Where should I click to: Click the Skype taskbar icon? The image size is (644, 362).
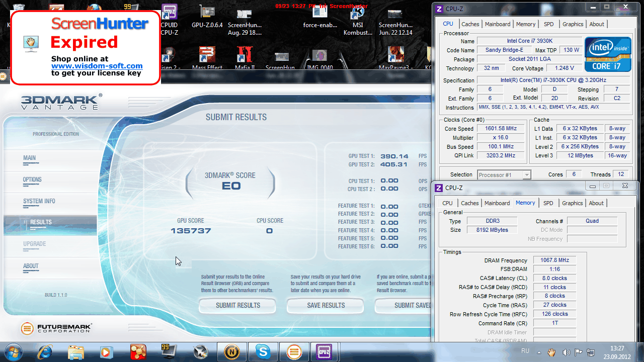click(262, 351)
